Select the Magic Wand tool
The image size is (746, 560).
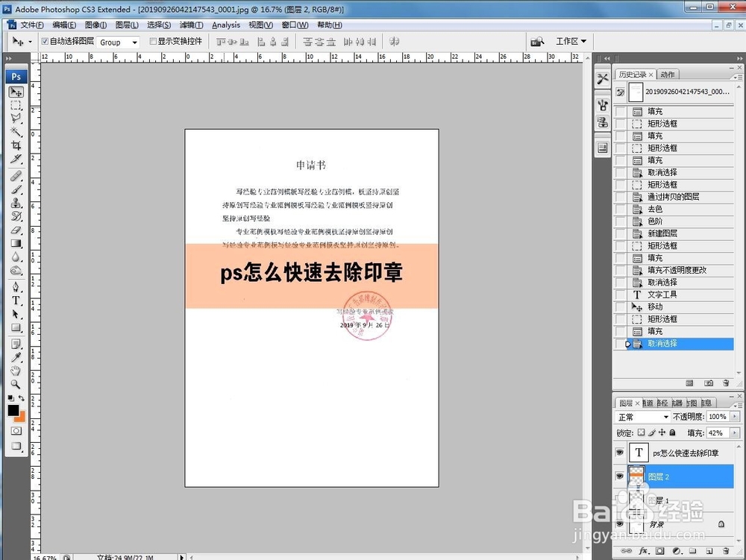(x=16, y=132)
